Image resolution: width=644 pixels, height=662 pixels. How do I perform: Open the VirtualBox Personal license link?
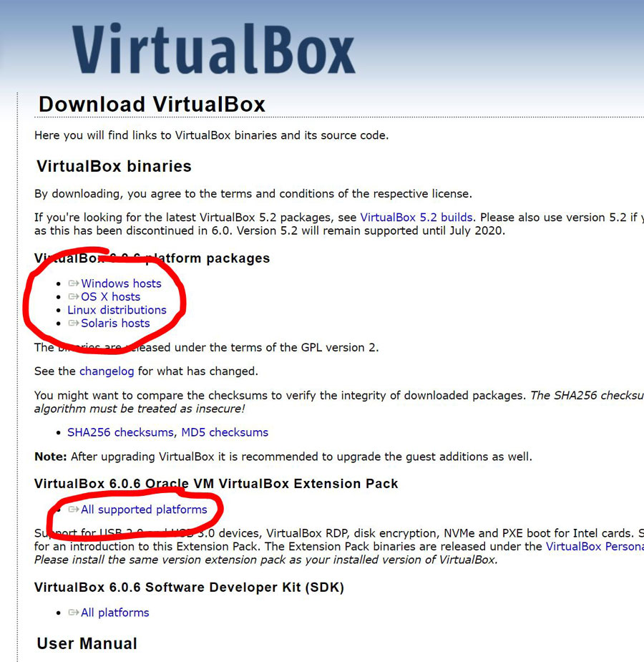[594, 547]
